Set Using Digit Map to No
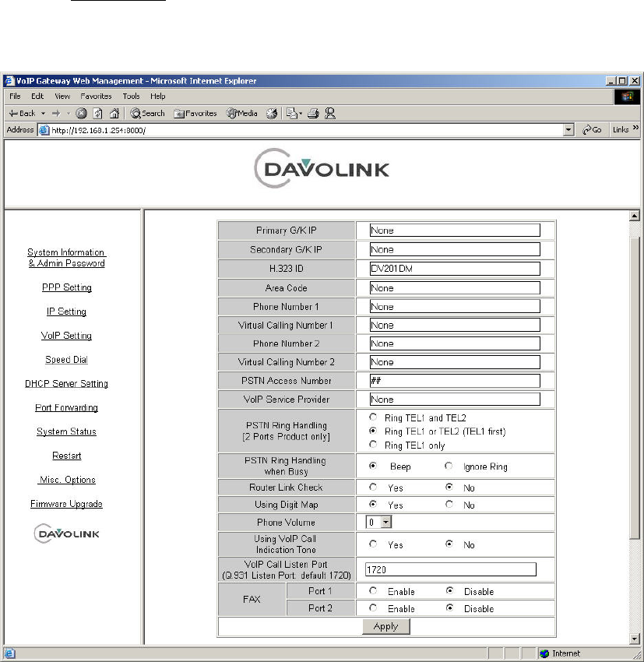644x662 pixels. [449, 504]
